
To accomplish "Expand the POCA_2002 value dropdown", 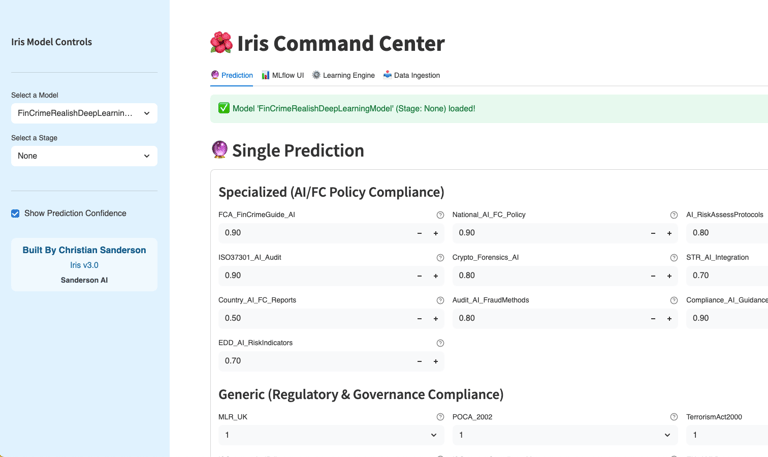I will click(x=564, y=435).
